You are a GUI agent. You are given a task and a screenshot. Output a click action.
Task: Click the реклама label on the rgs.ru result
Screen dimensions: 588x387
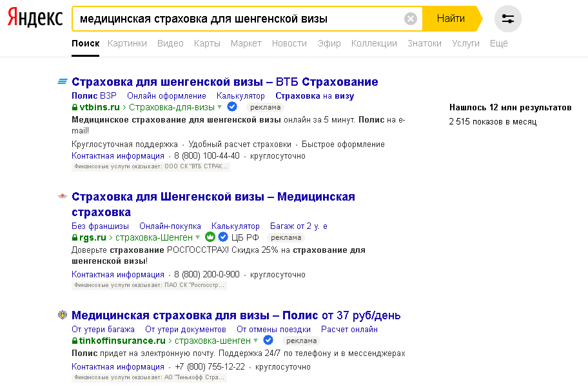click(286, 237)
